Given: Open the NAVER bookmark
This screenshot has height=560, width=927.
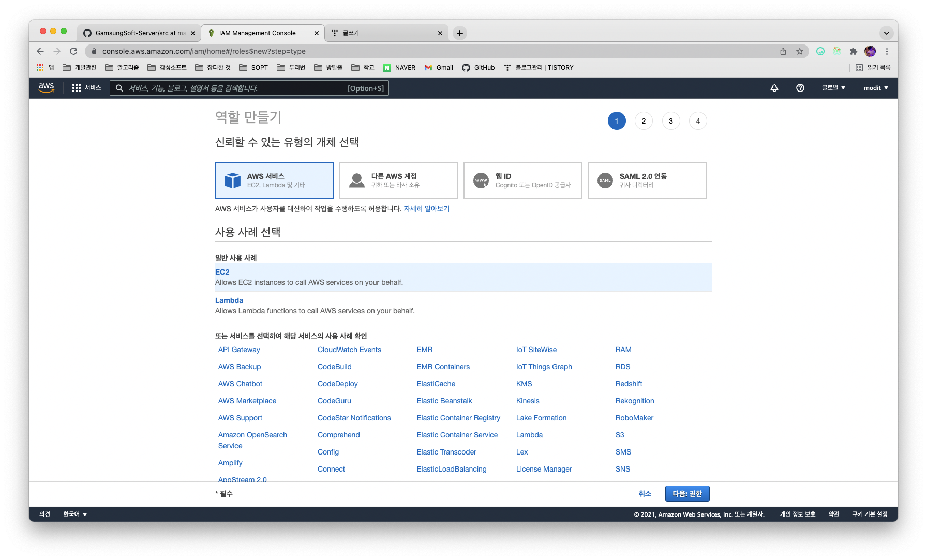Looking at the screenshot, I should point(399,68).
